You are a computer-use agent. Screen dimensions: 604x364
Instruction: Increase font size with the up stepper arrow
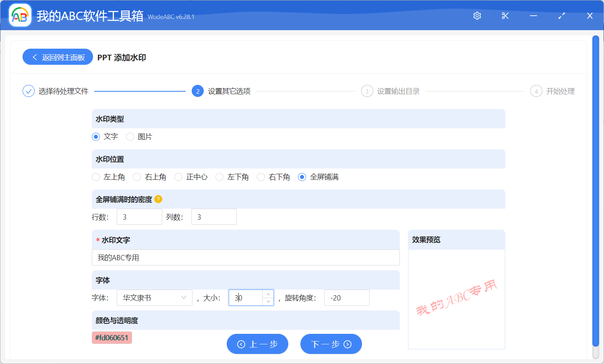268,294
